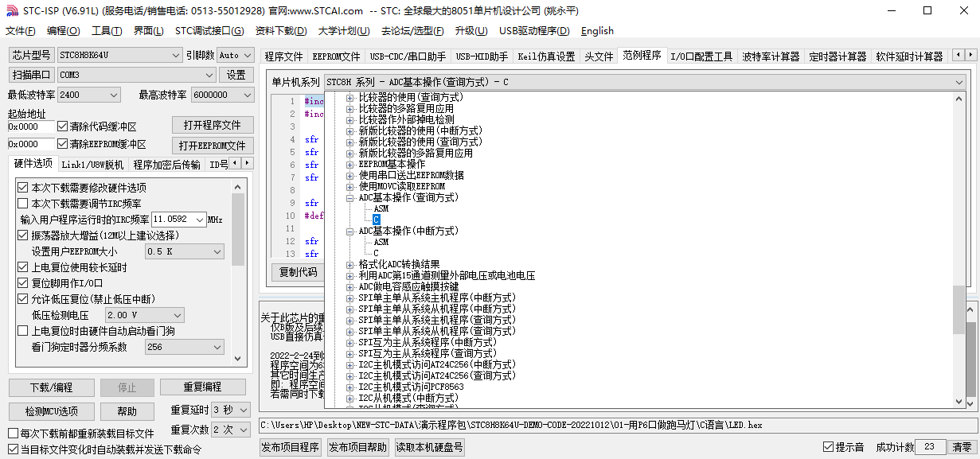Toggle 上电复位时由硬件自动启动看门狗 checkbox
Screen dimensions: 980x459
pos(23,331)
